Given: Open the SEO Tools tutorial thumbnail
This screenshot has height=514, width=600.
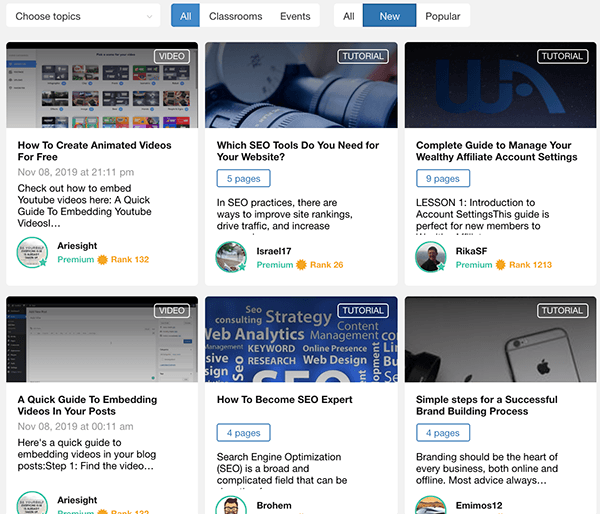Looking at the screenshot, I should 301,85.
